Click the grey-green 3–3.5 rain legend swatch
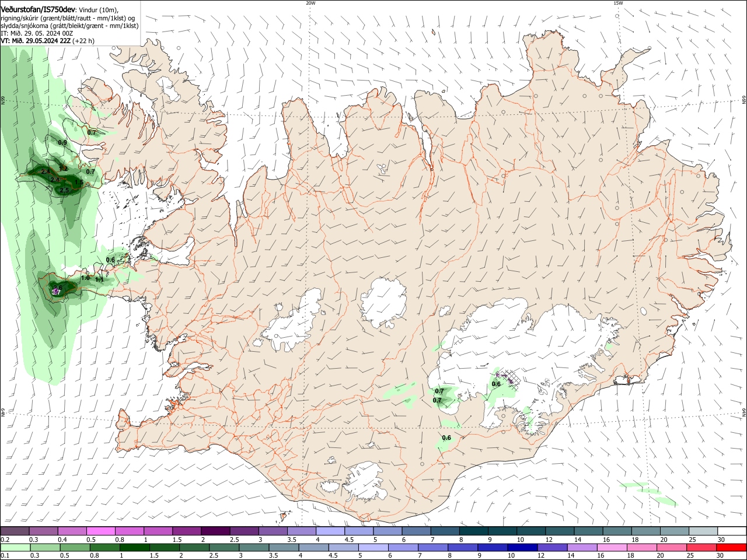Screen dimensions: 747x560 (254, 548)
